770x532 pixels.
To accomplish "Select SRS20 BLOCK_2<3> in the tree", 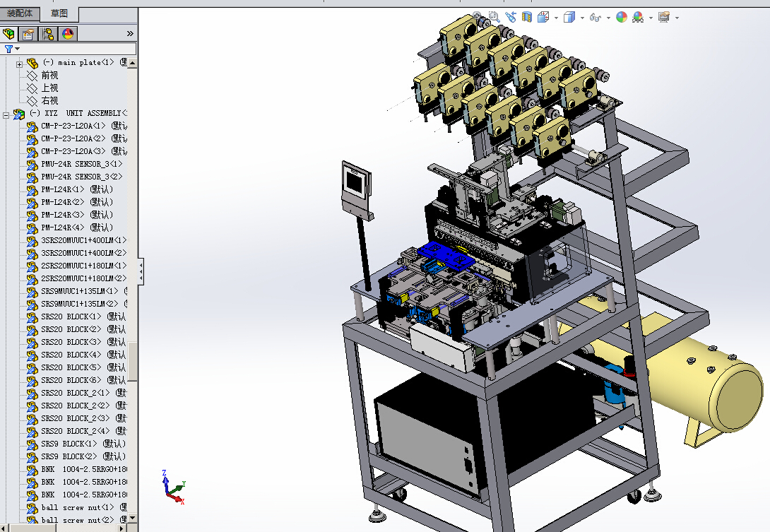I will tap(84, 418).
